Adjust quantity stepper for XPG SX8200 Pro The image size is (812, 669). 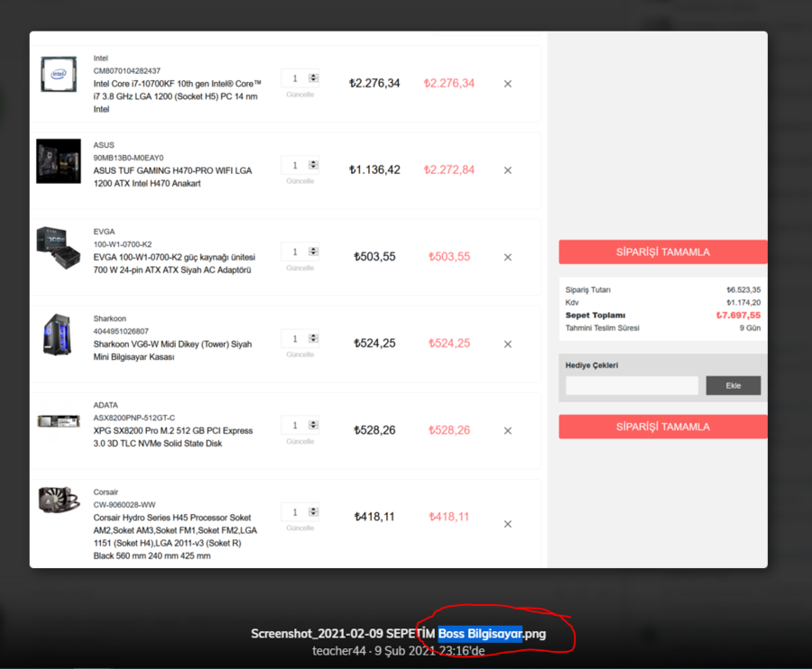pos(313,425)
